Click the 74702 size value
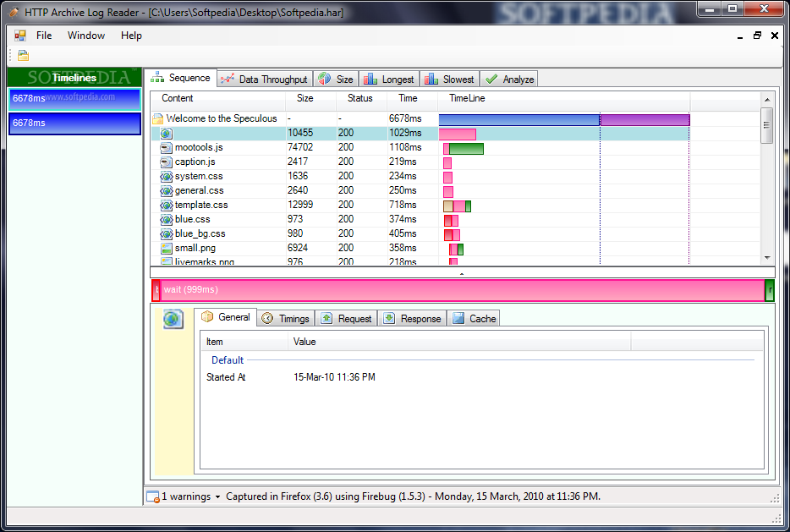Viewport: 790px width, 532px height. coord(300,147)
